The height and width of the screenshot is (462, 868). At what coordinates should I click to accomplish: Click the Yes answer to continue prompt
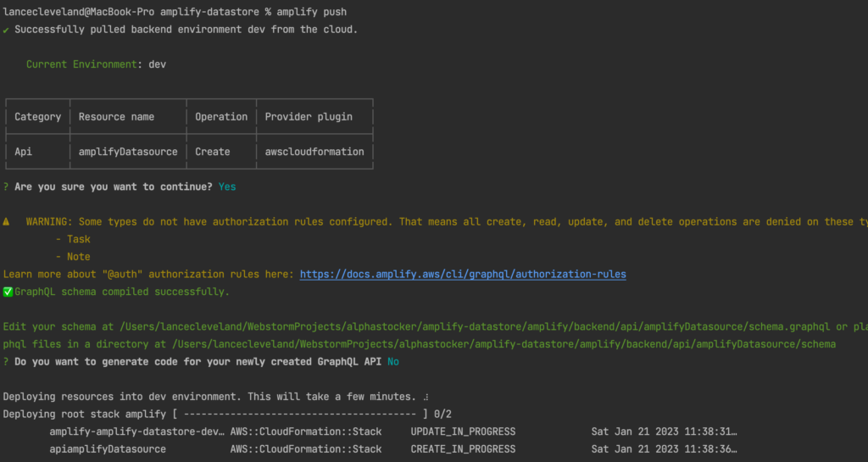point(227,186)
